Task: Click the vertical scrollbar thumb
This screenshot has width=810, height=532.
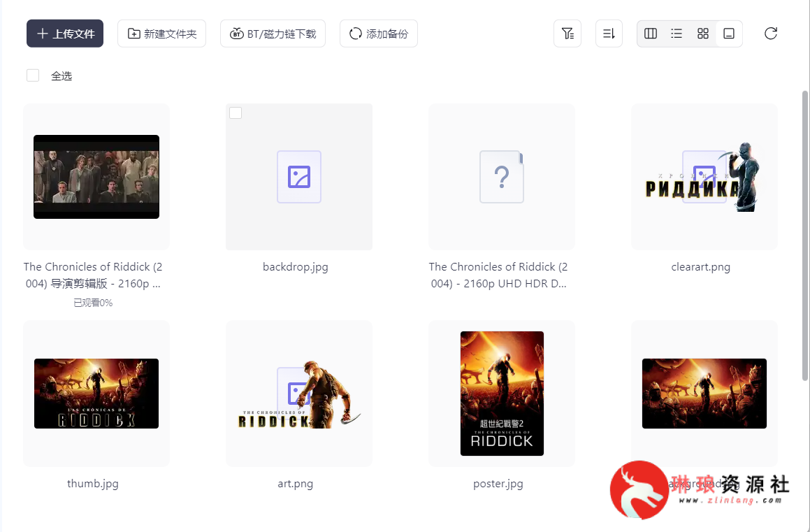Action: click(805, 236)
